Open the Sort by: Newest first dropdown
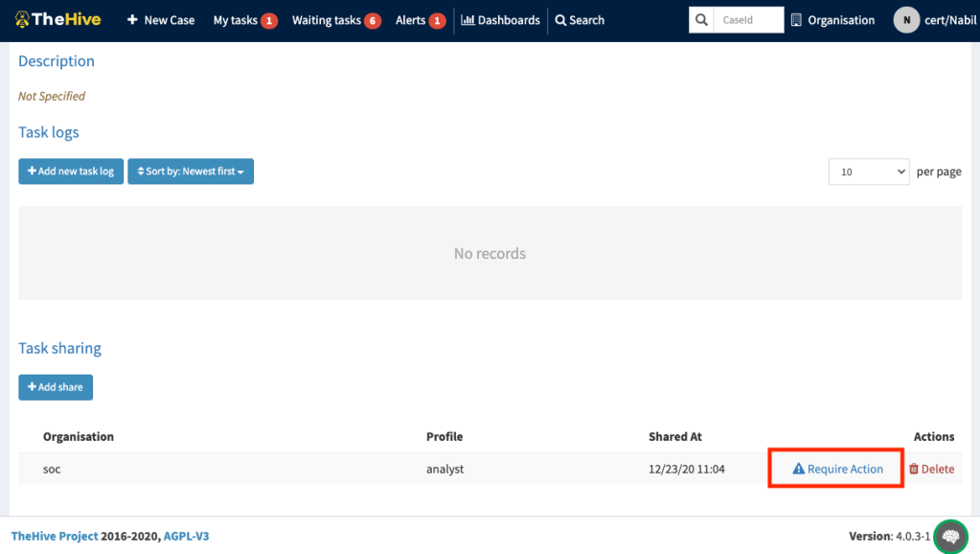The height and width of the screenshot is (554, 980). point(191,172)
